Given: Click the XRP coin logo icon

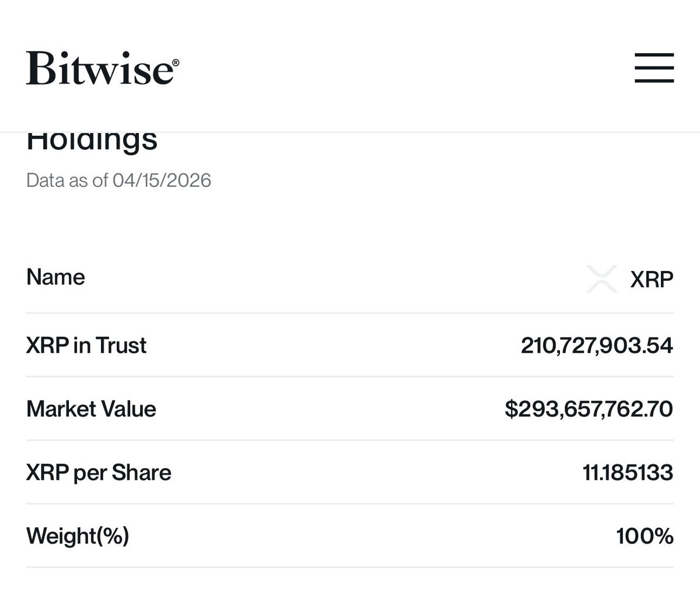Looking at the screenshot, I should pyautogui.click(x=601, y=278).
